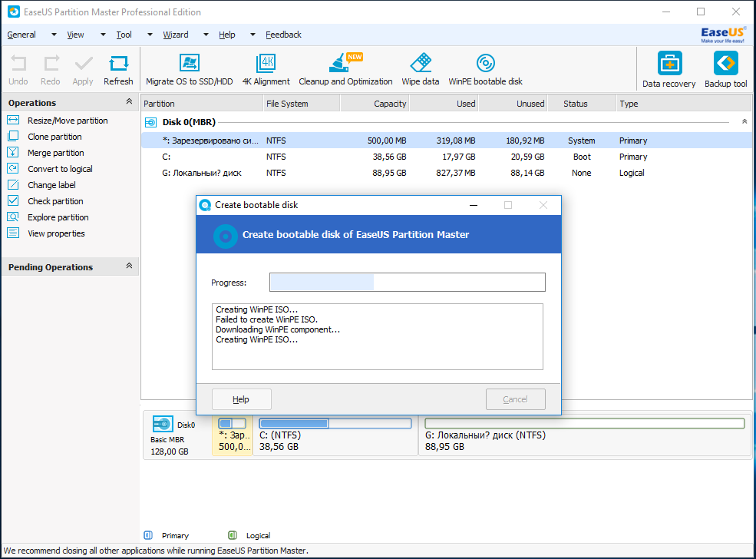Click the Convert to logical icon

(x=14, y=168)
